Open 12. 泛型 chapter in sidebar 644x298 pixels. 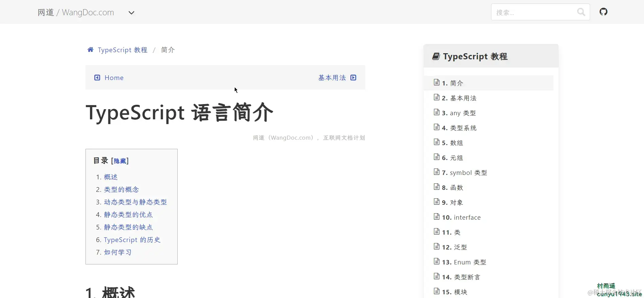tap(488, 247)
